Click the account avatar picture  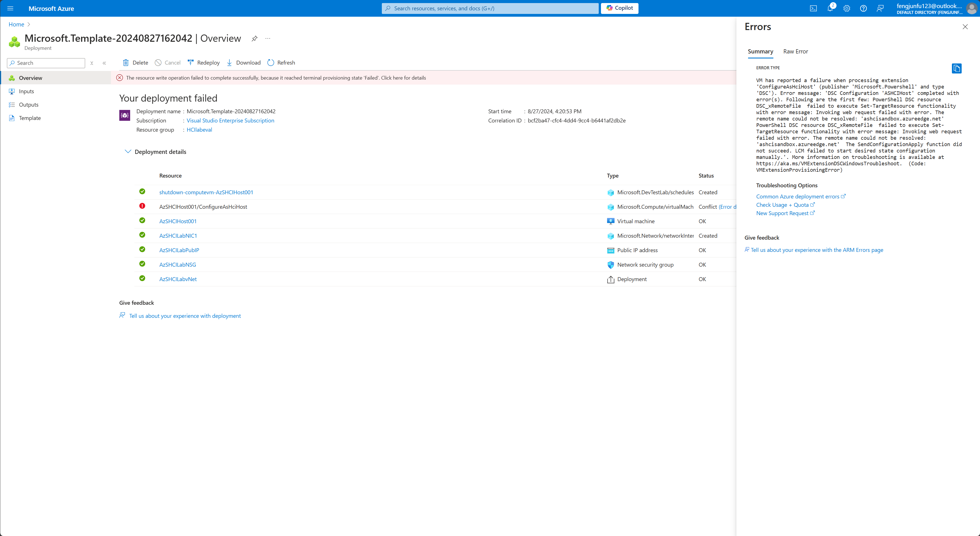971,8
